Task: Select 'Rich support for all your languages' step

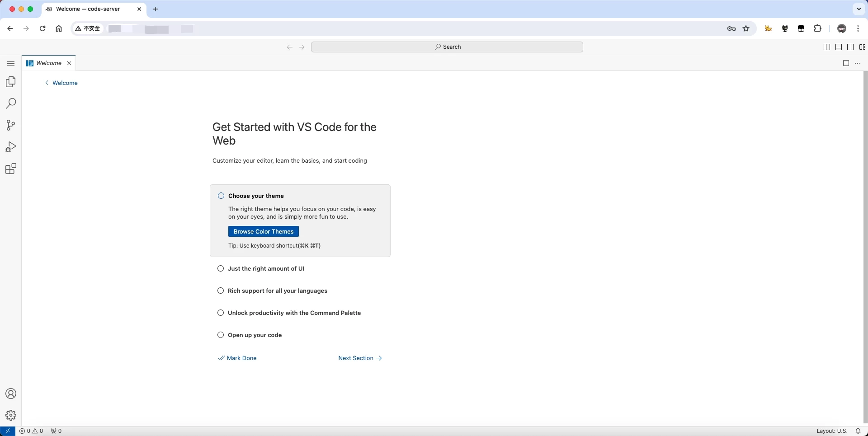Action: 277,291
